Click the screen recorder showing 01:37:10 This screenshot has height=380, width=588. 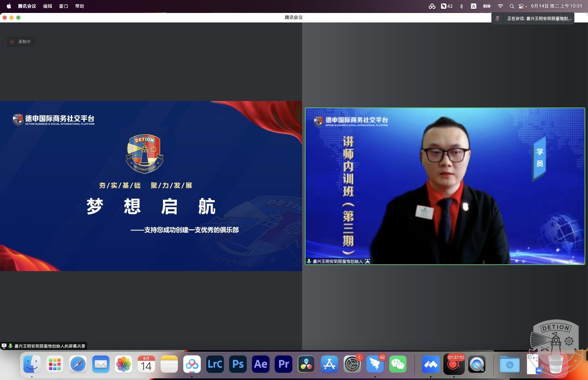coord(454,364)
